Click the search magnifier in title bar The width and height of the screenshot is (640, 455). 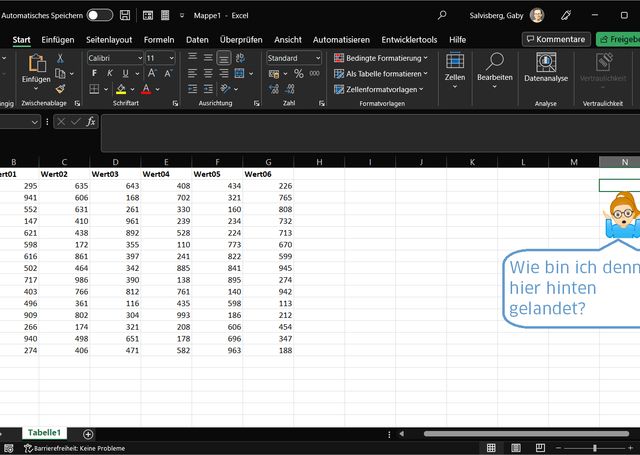(x=442, y=15)
